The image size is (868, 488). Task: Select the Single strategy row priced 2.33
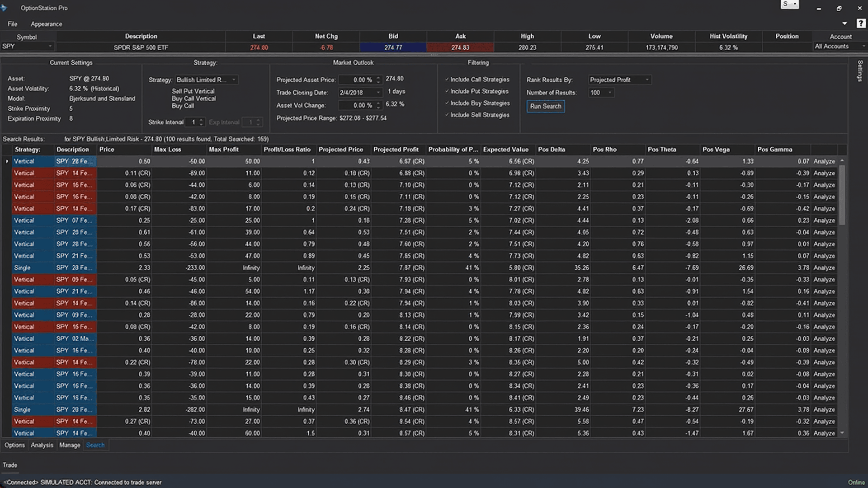[x=425, y=268]
